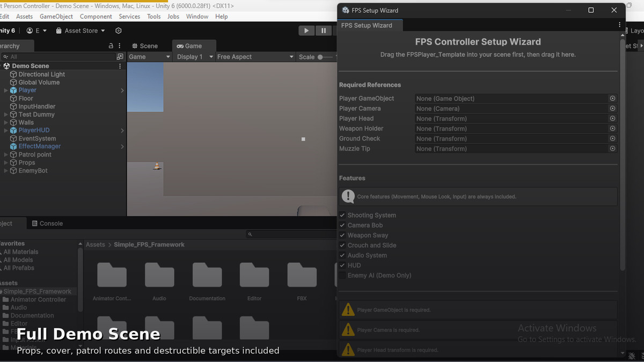
Task: Switch to the Console tab
Action: pyautogui.click(x=47, y=224)
